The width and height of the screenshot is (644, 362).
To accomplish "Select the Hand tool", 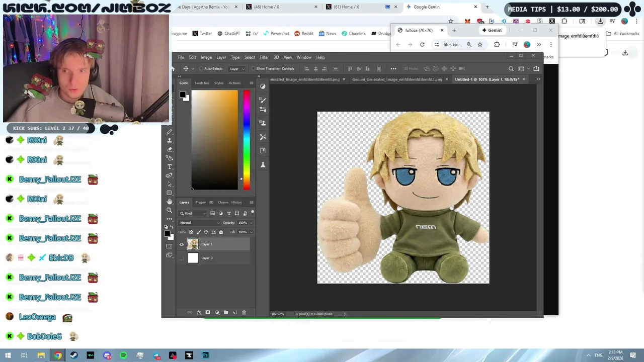I will 169,201.
